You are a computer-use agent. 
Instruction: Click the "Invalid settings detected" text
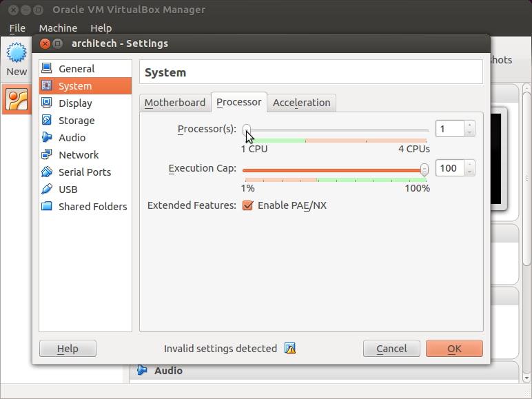pos(221,349)
